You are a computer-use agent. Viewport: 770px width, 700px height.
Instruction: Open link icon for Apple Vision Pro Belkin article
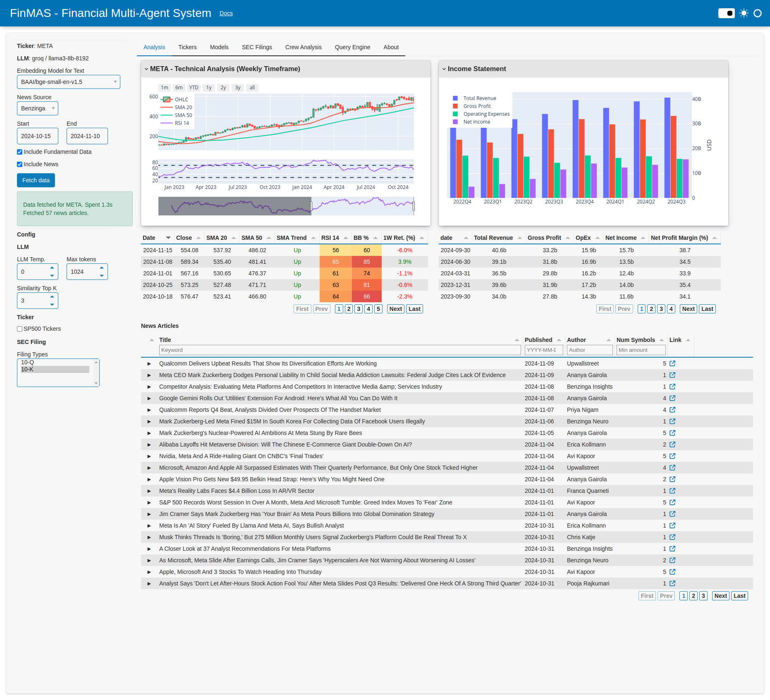(672, 479)
